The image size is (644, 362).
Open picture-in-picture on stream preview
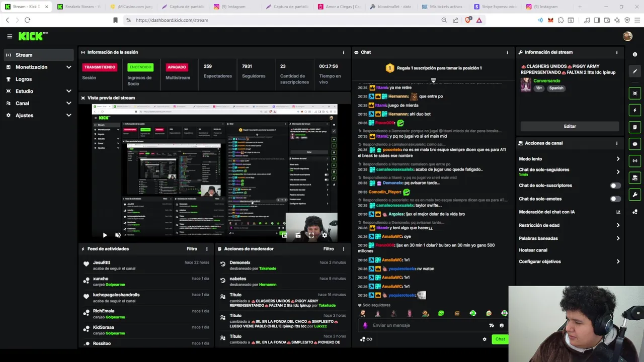tap(285, 235)
